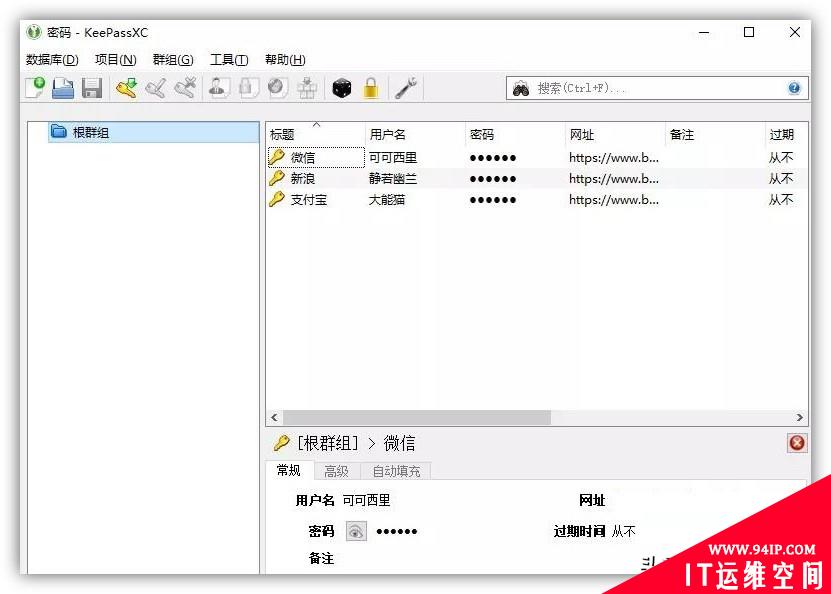Click the key icon of 支付宝 entry
The image size is (831, 594).
tap(277, 199)
